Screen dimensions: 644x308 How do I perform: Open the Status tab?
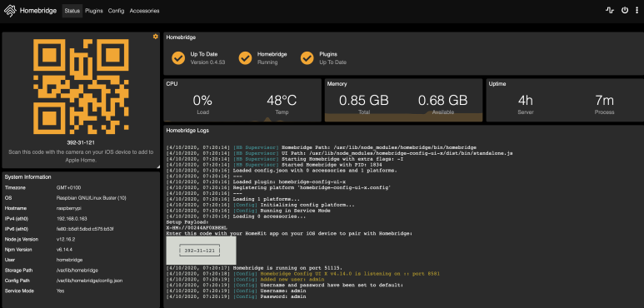pos(72,11)
